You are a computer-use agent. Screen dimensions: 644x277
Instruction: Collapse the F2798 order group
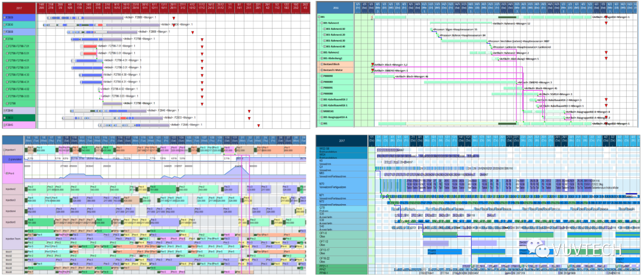pos(5,39)
